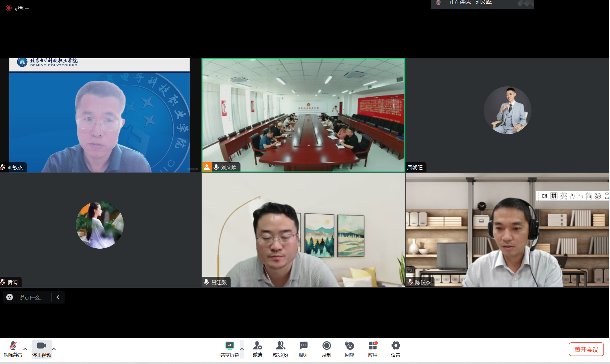Expand video options arrow beside 停止视频
The height and width of the screenshot is (364, 610).
(54, 349)
